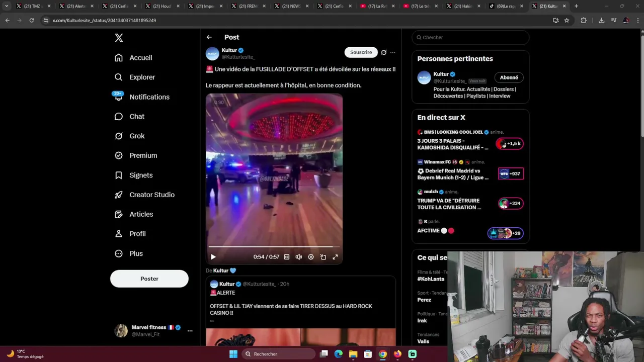This screenshot has height=362, width=644.
Task: Click the Abonné button for Kultur
Action: (x=509, y=77)
